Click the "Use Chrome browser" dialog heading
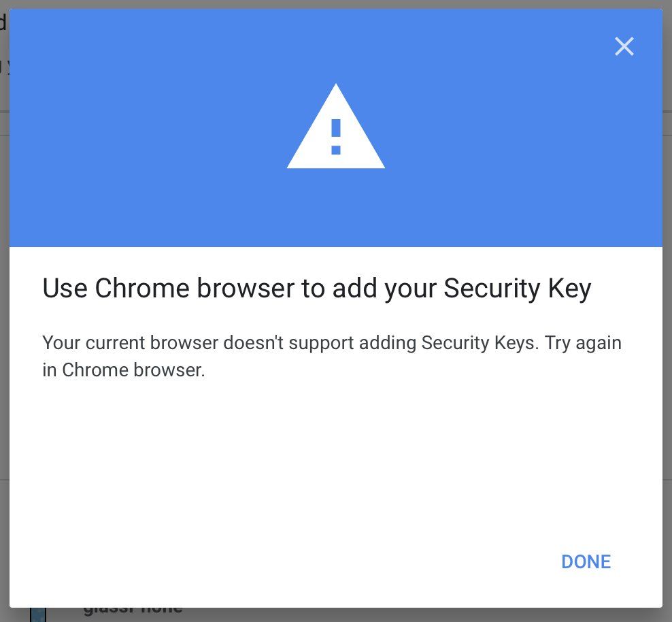This screenshot has height=622, width=672. coord(316,289)
